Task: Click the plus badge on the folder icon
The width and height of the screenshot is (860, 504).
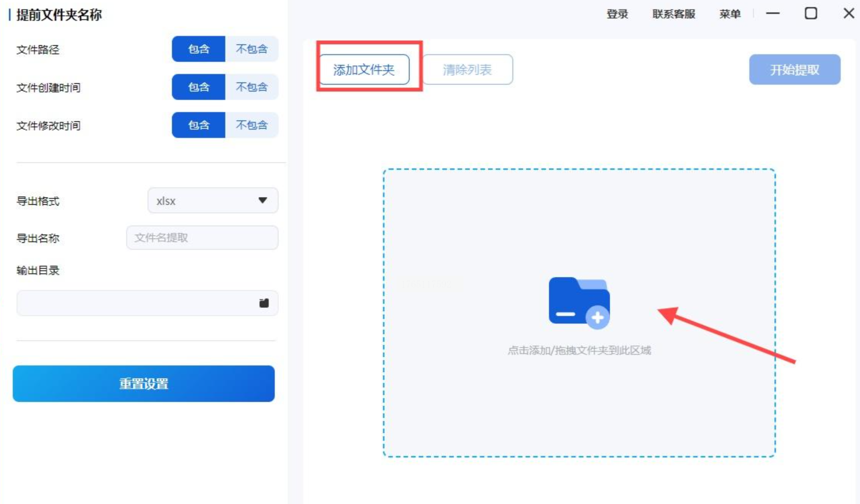Action: coord(597,317)
